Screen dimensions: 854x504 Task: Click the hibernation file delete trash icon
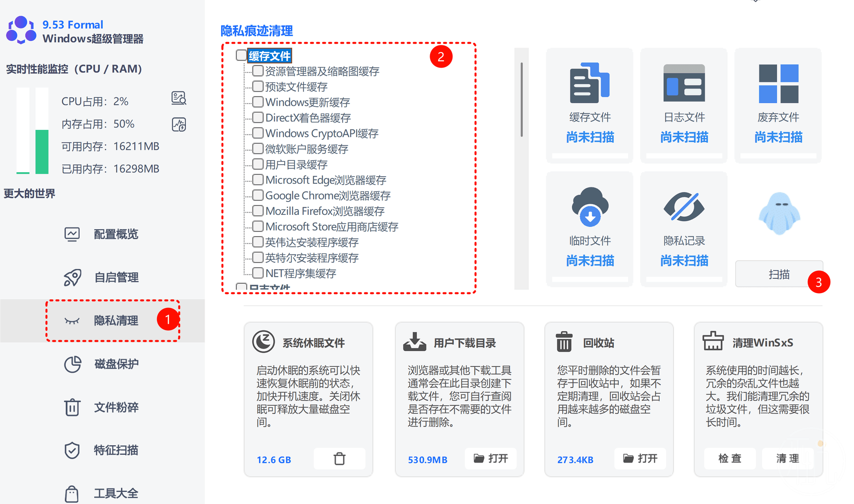click(x=339, y=459)
